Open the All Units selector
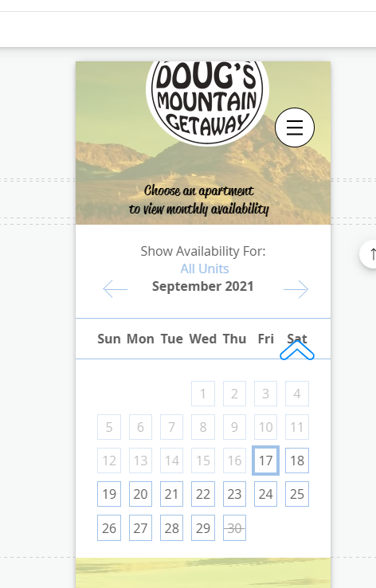Image resolution: width=376 pixels, height=588 pixels. click(204, 269)
